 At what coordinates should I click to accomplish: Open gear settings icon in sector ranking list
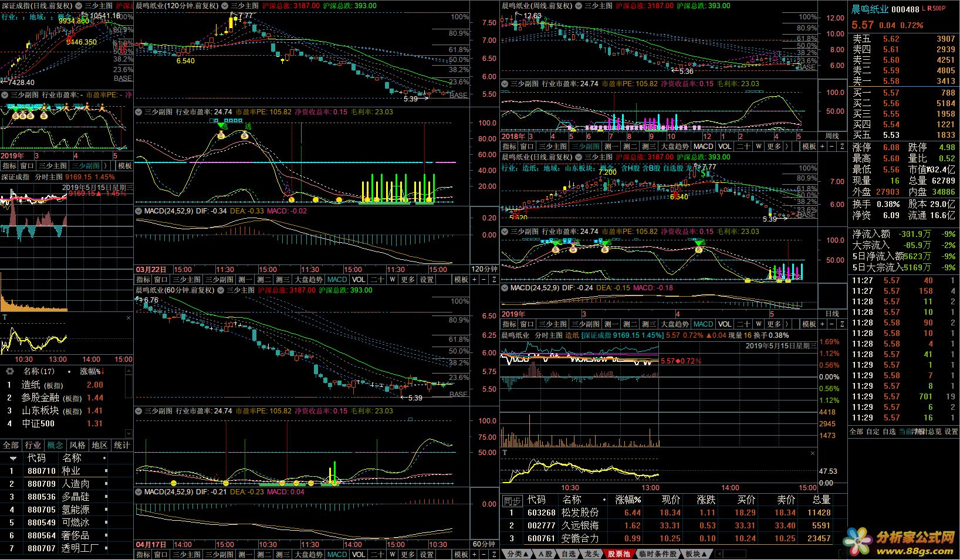point(9,371)
